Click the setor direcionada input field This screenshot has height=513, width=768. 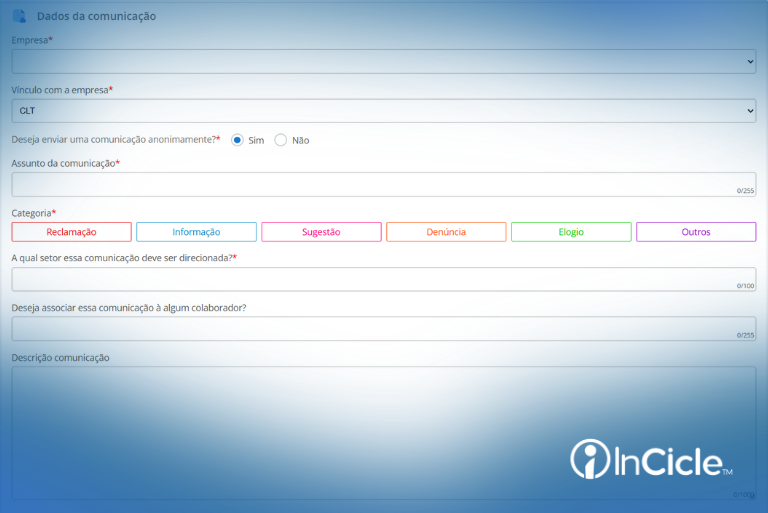383,279
